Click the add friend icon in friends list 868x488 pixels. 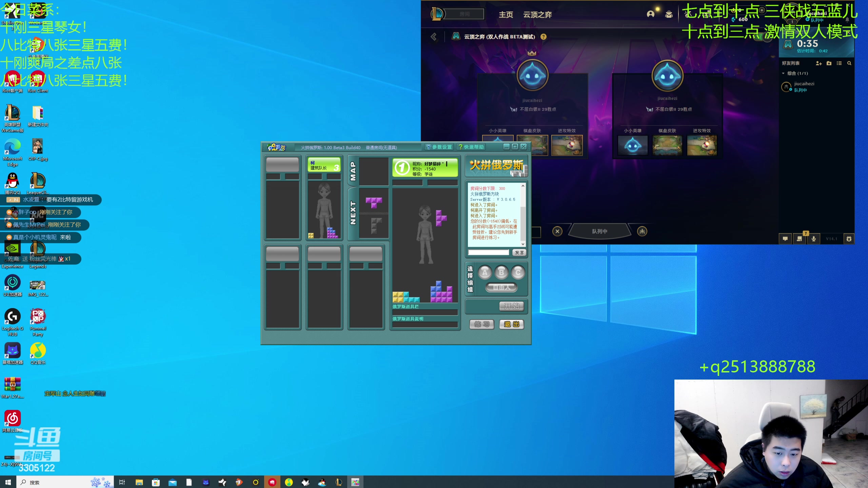pos(819,63)
